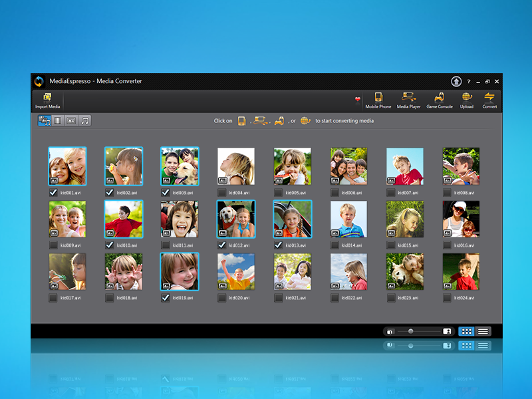Uncheck kid010.avi checkbox

point(109,245)
